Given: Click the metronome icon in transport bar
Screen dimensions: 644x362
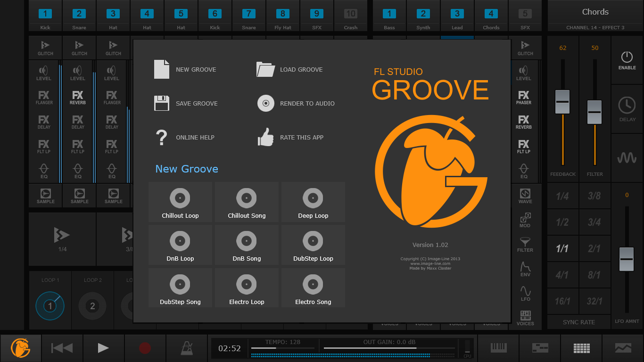Looking at the screenshot, I should click(186, 348).
